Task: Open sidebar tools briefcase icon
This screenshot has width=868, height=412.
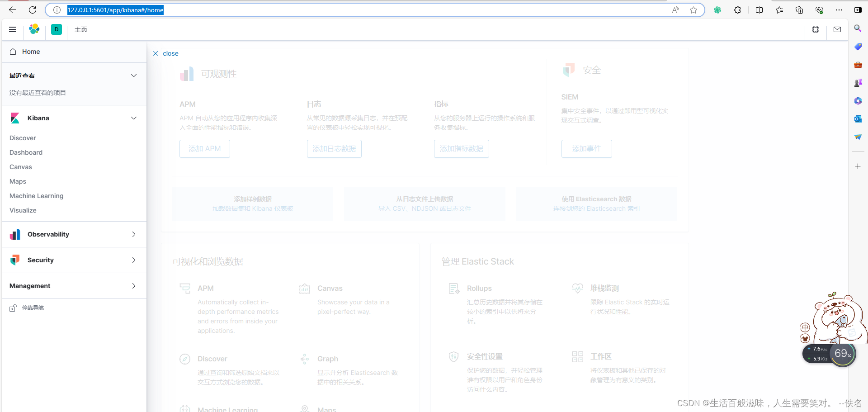Action: tap(858, 65)
